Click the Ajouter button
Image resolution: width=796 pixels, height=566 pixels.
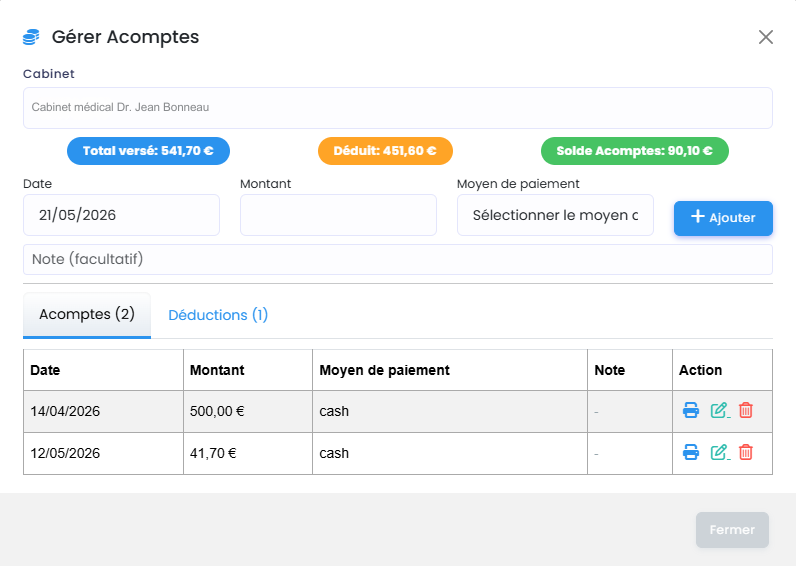pyautogui.click(x=723, y=218)
